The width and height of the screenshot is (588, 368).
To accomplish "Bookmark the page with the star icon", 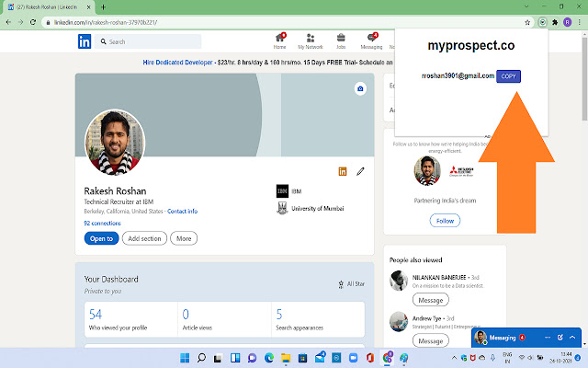I will click(x=526, y=20).
